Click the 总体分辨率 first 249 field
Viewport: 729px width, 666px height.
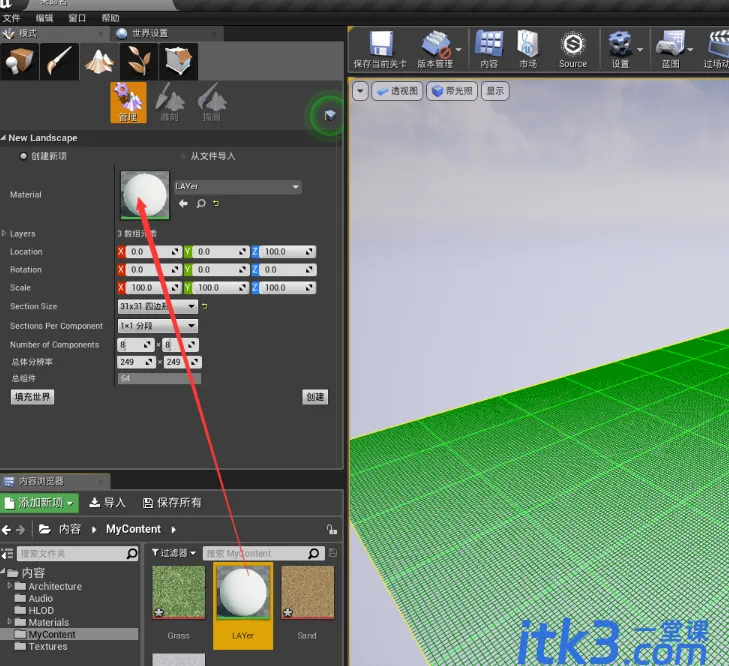click(136, 362)
